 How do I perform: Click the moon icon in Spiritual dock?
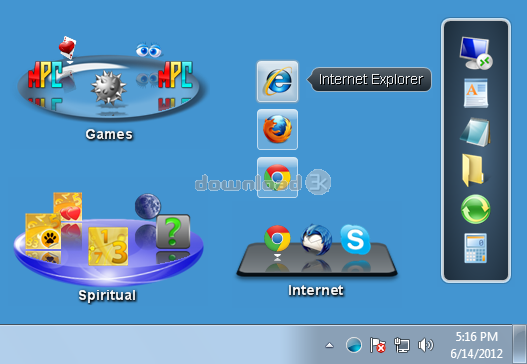point(148,206)
